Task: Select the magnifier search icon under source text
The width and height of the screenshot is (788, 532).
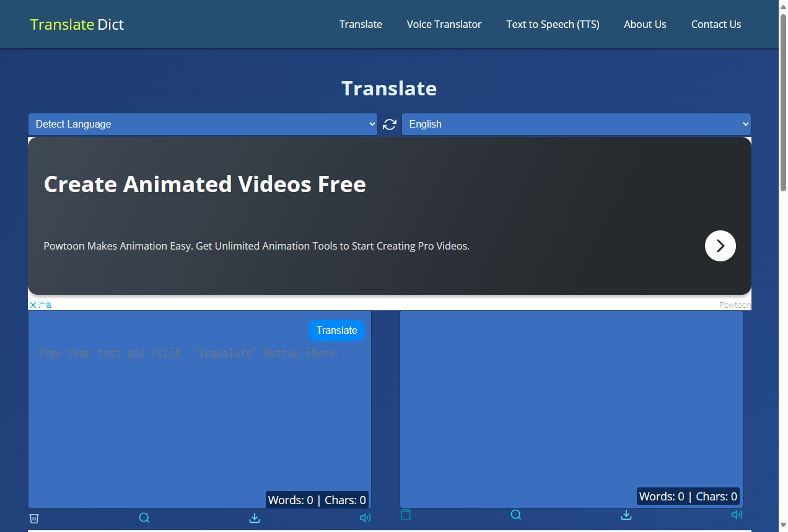Action: pyautogui.click(x=144, y=518)
